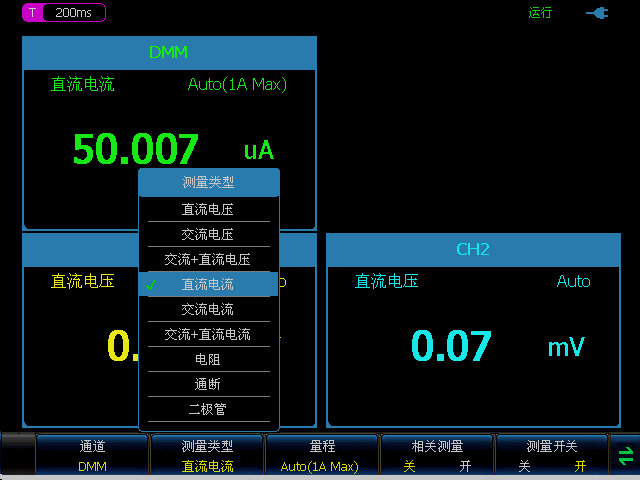Click the green menu page-switch arrows
This screenshot has width=640, height=480.
[626, 456]
